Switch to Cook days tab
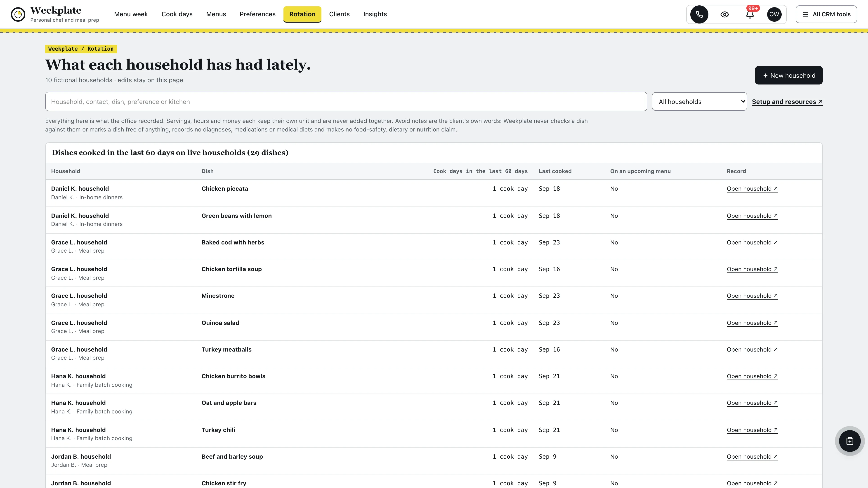868x488 pixels. pyautogui.click(x=177, y=14)
